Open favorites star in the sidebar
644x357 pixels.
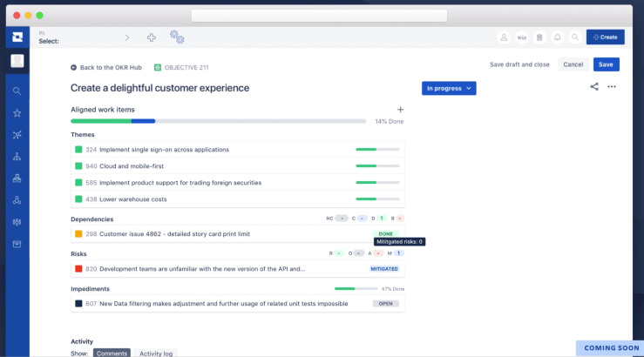coord(17,113)
